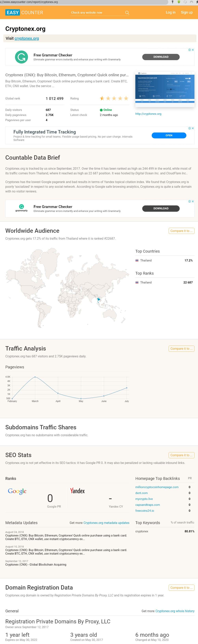Open Compare it to in Traffic Analysis

(x=181, y=349)
